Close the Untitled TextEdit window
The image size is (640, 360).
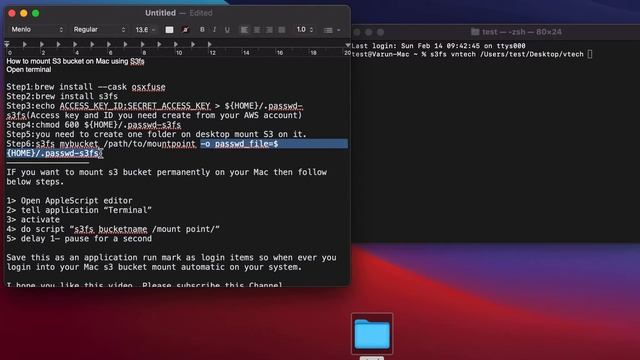[x=12, y=13]
